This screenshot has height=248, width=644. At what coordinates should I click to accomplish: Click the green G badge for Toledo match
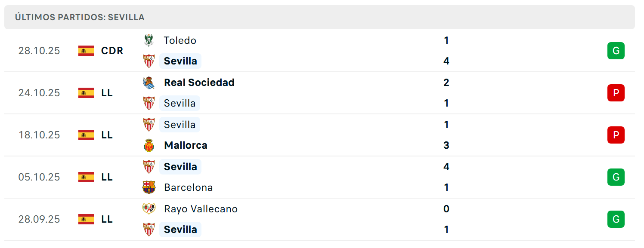click(616, 51)
